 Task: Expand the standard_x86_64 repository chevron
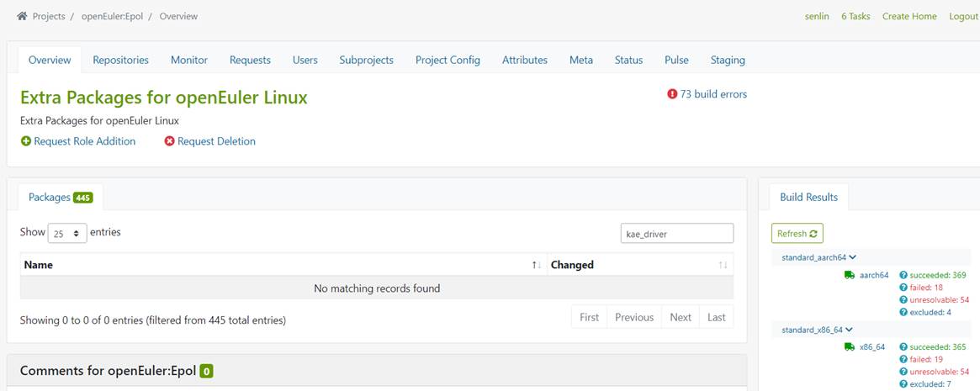click(x=850, y=330)
